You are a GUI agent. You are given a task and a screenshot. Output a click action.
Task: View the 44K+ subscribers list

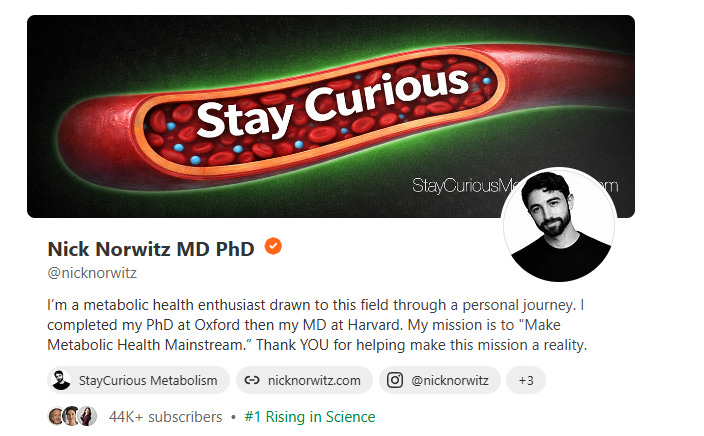[x=166, y=417]
